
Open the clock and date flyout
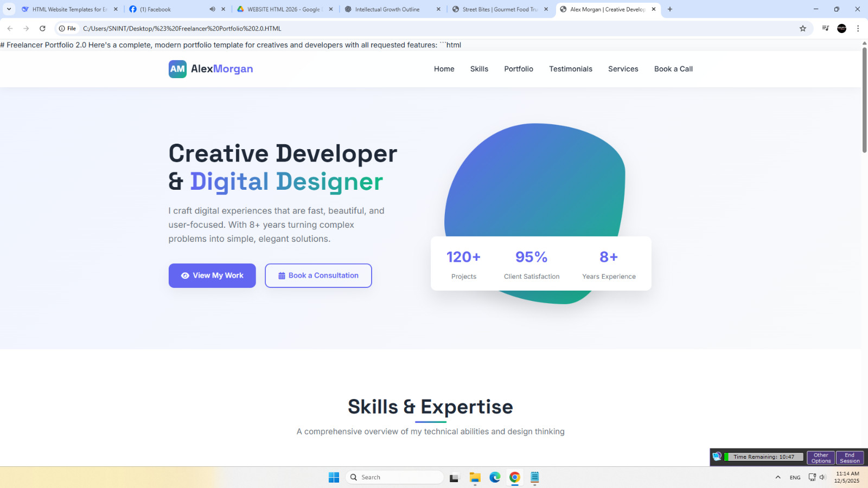pos(847,477)
